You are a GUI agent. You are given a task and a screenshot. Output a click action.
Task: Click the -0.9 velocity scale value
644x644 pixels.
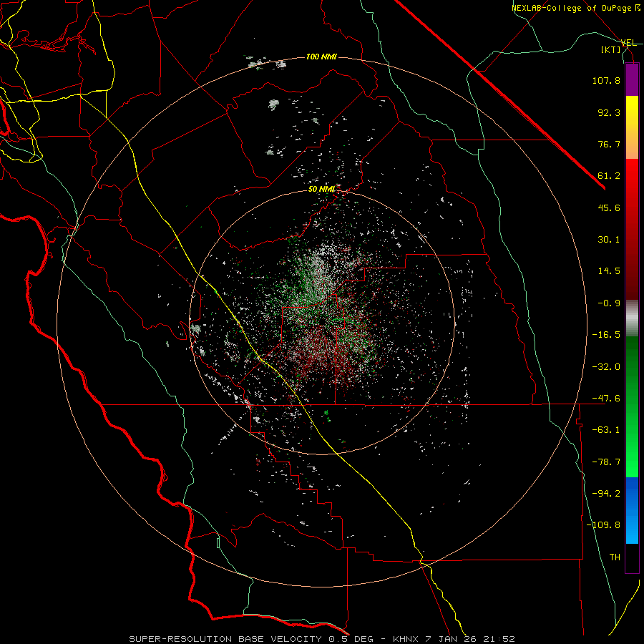pyautogui.click(x=609, y=303)
